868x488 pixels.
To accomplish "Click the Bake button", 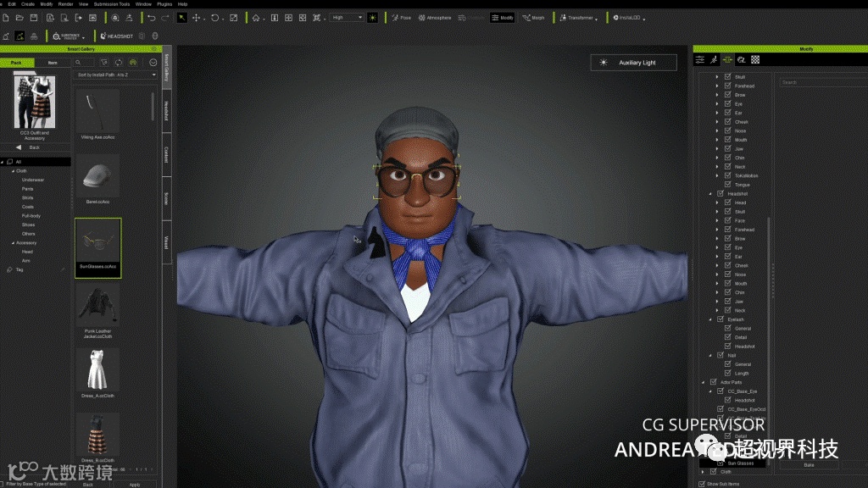I will (809, 465).
